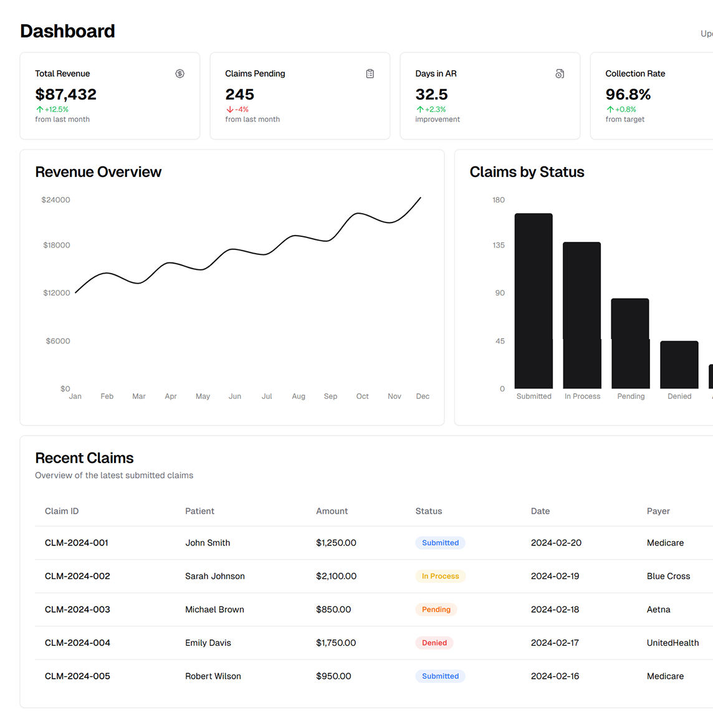Screen dimensions: 713x728
Task: Click the green up arrow beside +0.8%
Action: pos(610,110)
